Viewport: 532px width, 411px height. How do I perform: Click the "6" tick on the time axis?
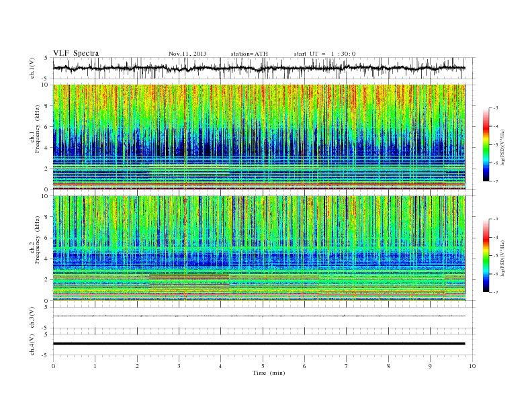pyautogui.click(x=304, y=366)
